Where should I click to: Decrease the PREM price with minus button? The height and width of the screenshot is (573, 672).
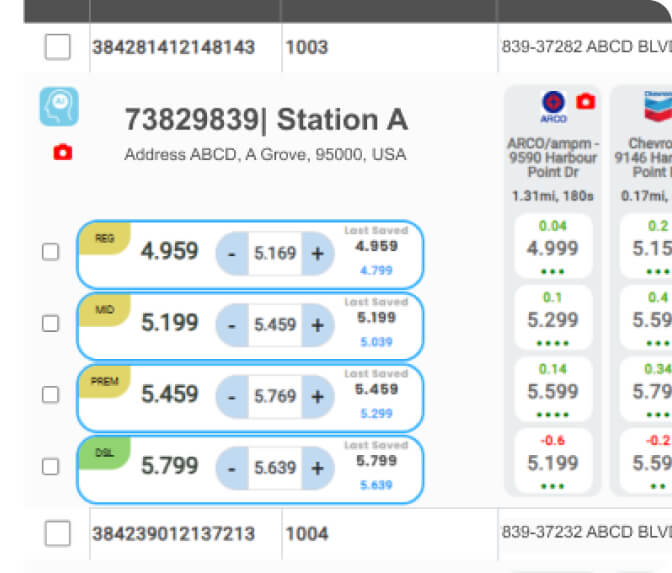pos(232,397)
